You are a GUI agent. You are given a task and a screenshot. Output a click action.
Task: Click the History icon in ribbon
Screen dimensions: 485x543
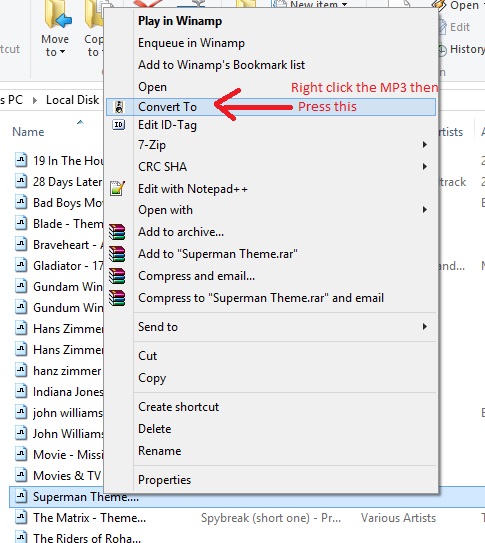click(442, 50)
